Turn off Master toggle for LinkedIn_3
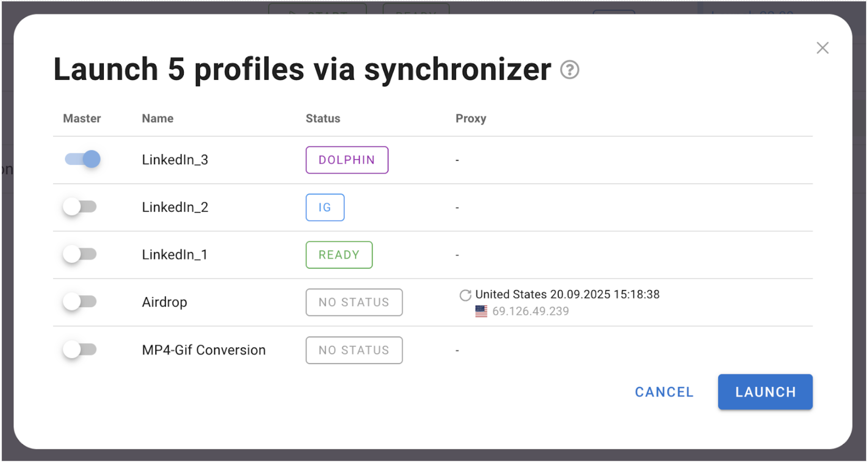 coord(82,159)
